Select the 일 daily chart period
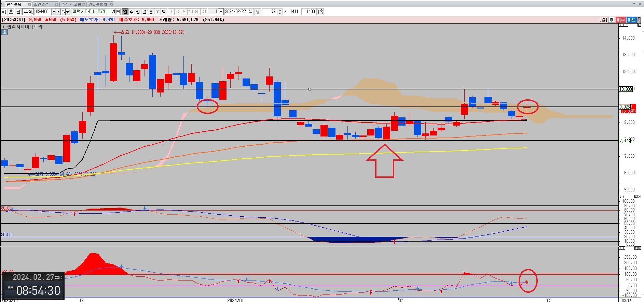 click(125, 12)
